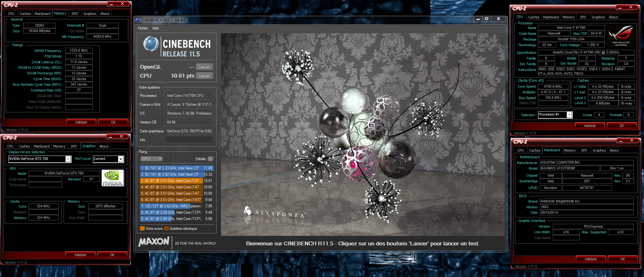
Task: Select ranking row 8 with score 5.48
Action: tap(177, 212)
